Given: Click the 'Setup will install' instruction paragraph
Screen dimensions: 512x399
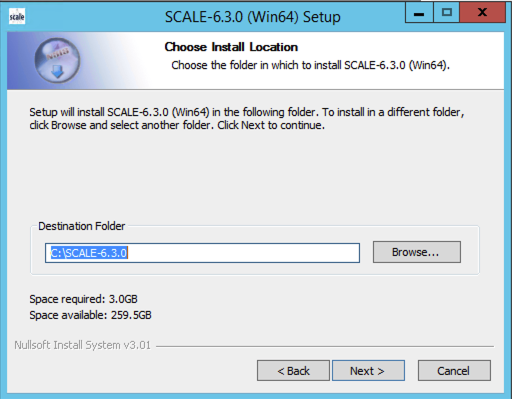Looking at the screenshot, I should [x=247, y=119].
